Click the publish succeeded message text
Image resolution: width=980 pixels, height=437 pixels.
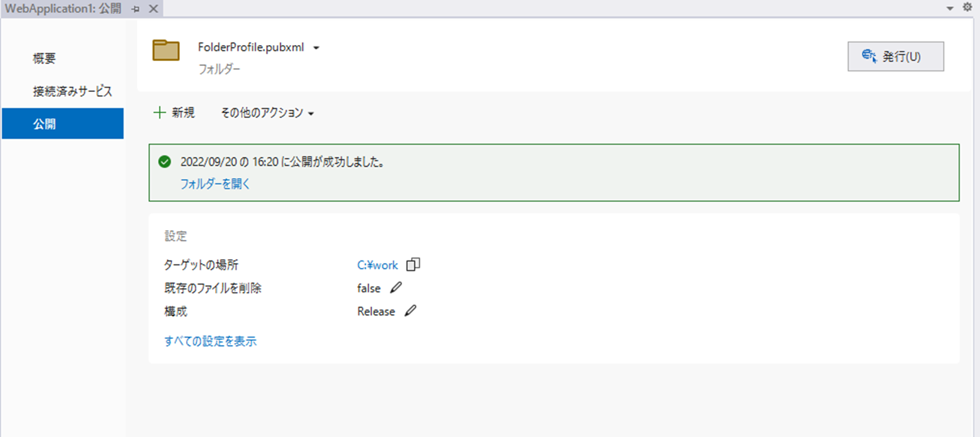point(282,162)
